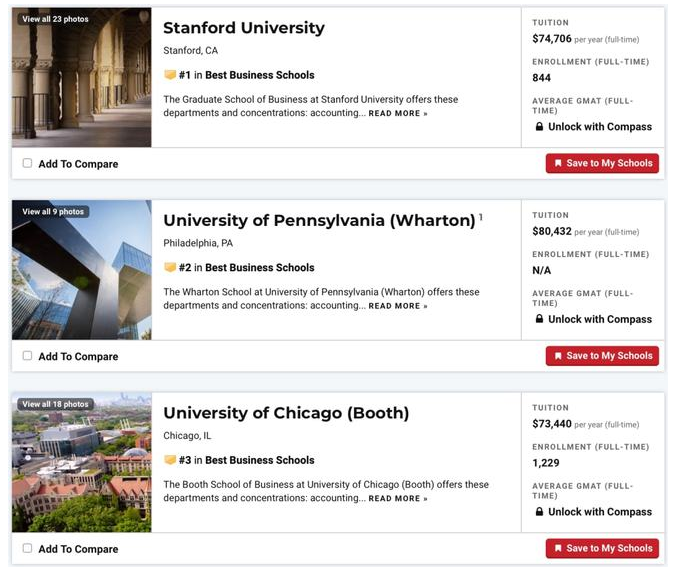The image size is (677, 575).
Task: Click the ranking badge icon beside #2 Wharton
Action: point(170,267)
